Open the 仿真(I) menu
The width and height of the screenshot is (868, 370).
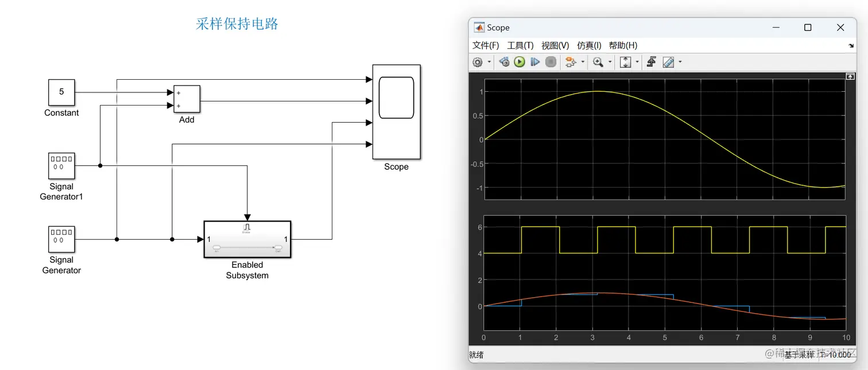click(589, 45)
